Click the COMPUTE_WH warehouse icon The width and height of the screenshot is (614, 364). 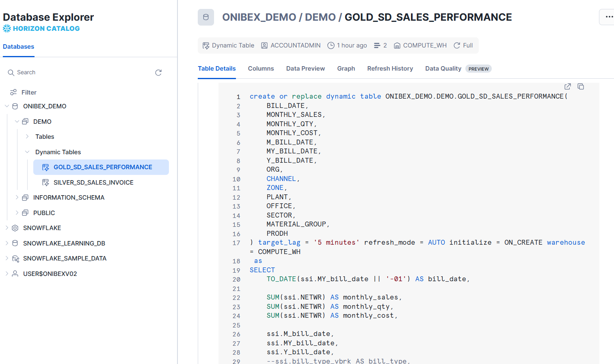click(397, 45)
